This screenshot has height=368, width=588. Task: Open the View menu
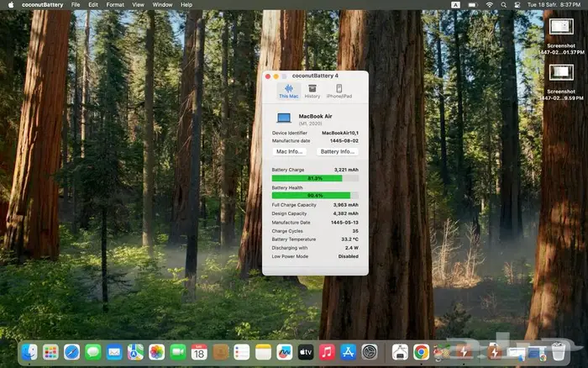pyautogui.click(x=138, y=5)
